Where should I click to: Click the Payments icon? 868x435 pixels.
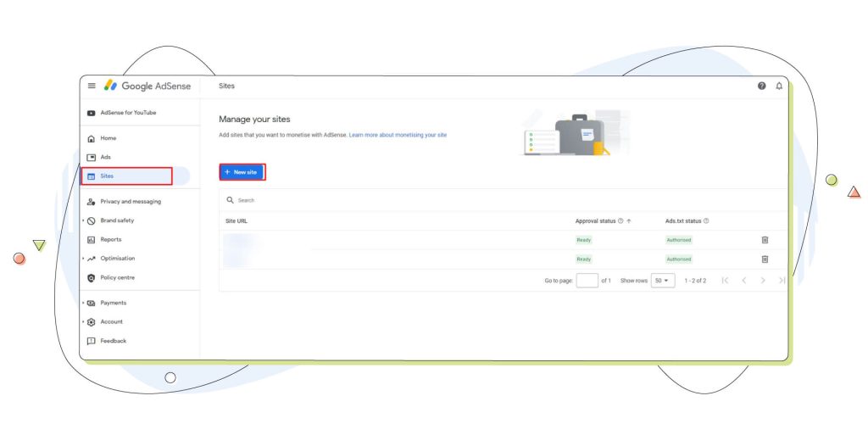(x=92, y=304)
